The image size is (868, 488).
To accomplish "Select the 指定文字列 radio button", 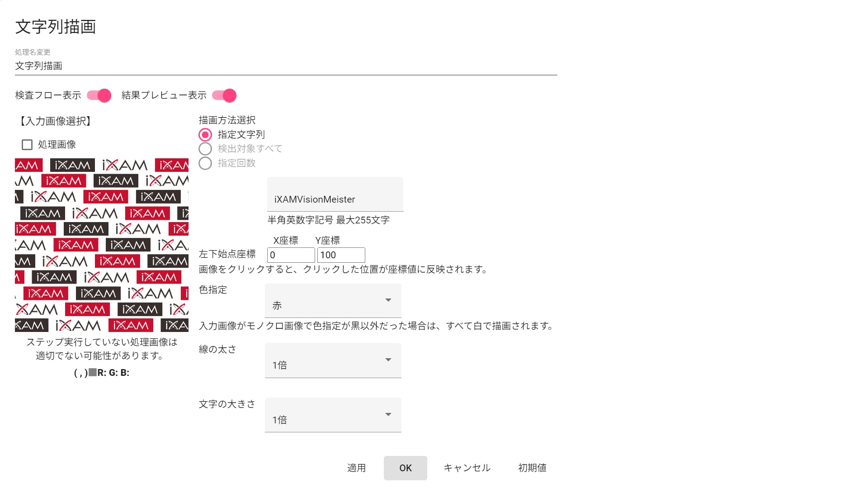I will pyautogui.click(x=205, y=135).
